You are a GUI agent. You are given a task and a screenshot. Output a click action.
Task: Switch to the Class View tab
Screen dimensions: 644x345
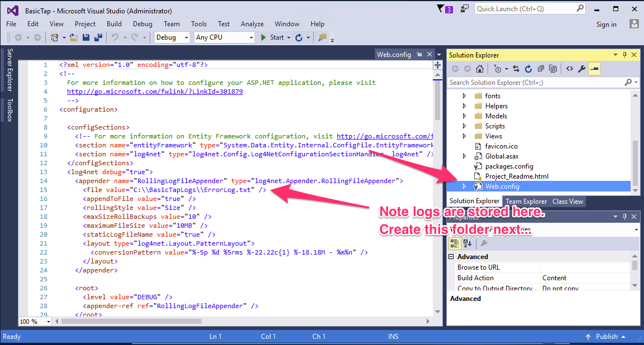pyautogui.click(x=567, y=201)
